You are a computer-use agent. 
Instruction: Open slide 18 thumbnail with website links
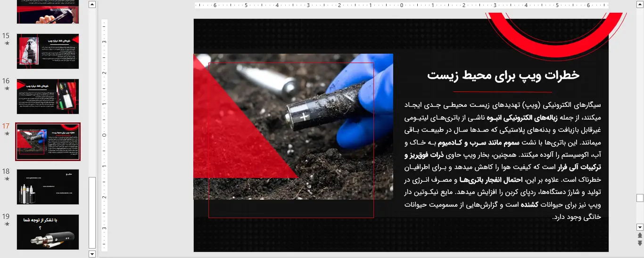point(48,187)
